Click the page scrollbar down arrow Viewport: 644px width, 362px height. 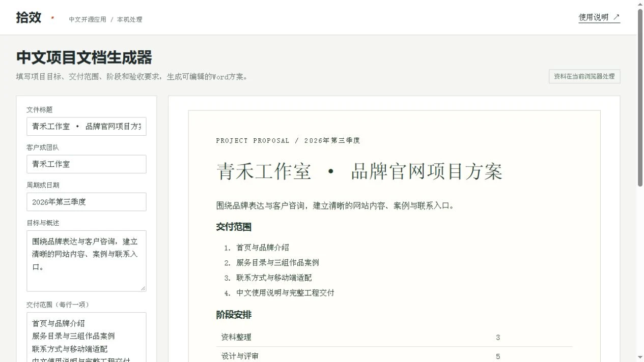point(640,357)
